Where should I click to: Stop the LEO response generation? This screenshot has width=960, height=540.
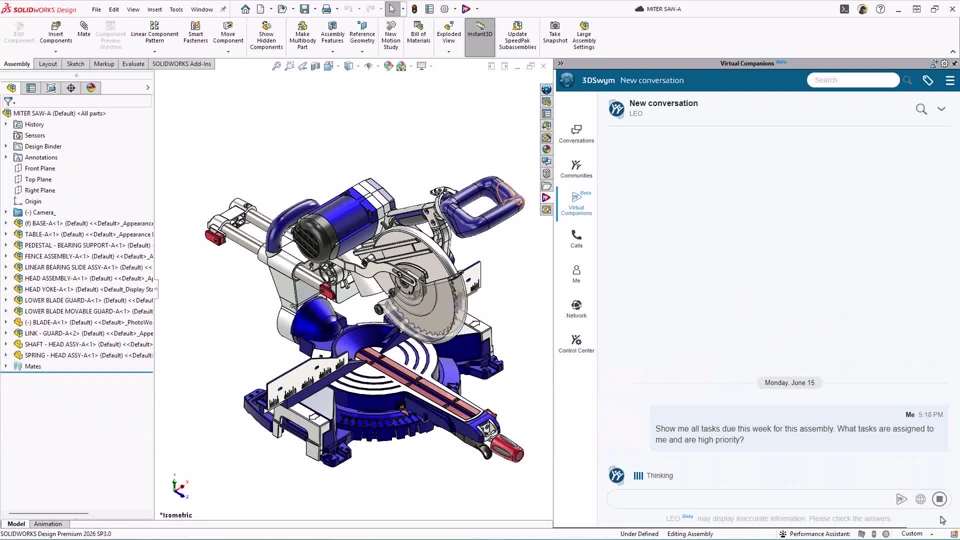[939, 499]
